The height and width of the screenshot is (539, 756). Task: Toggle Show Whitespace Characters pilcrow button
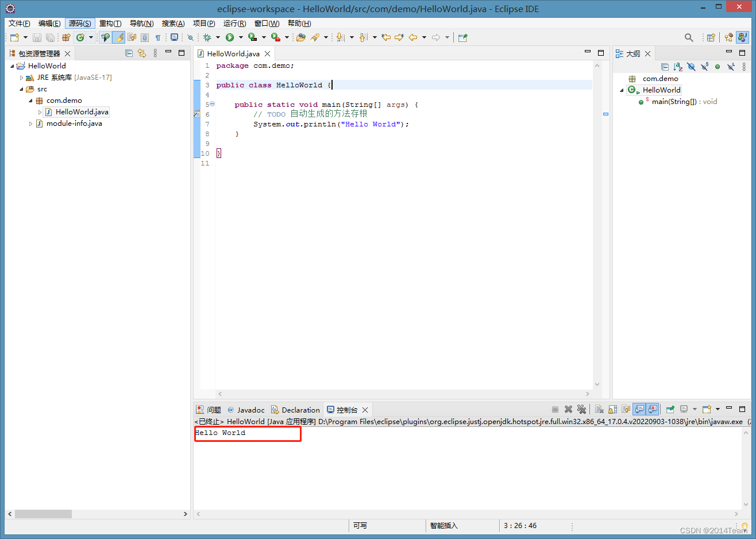(x=157, y=37)
